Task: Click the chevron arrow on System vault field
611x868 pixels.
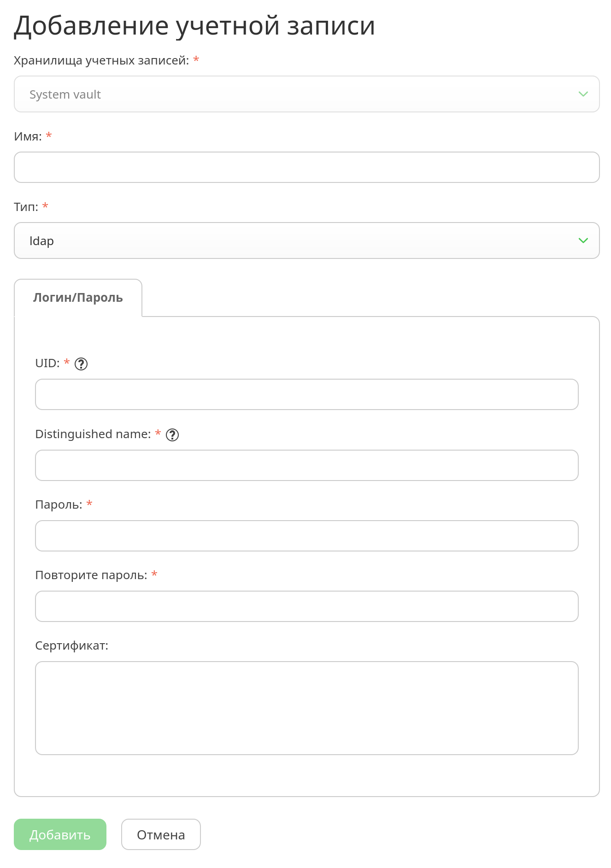Action: (x=583, y=94)
